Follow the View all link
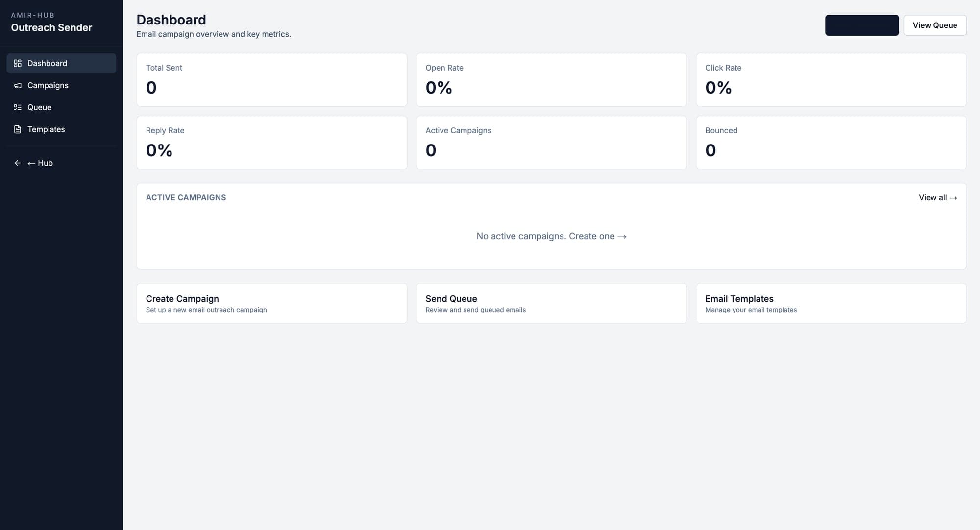 (x=937, y=198)
